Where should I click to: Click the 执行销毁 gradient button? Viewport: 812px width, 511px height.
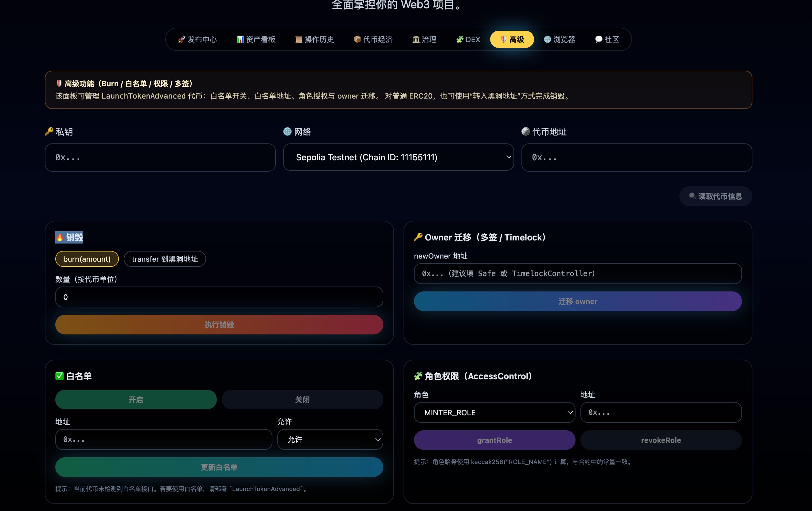coord(219,325)
